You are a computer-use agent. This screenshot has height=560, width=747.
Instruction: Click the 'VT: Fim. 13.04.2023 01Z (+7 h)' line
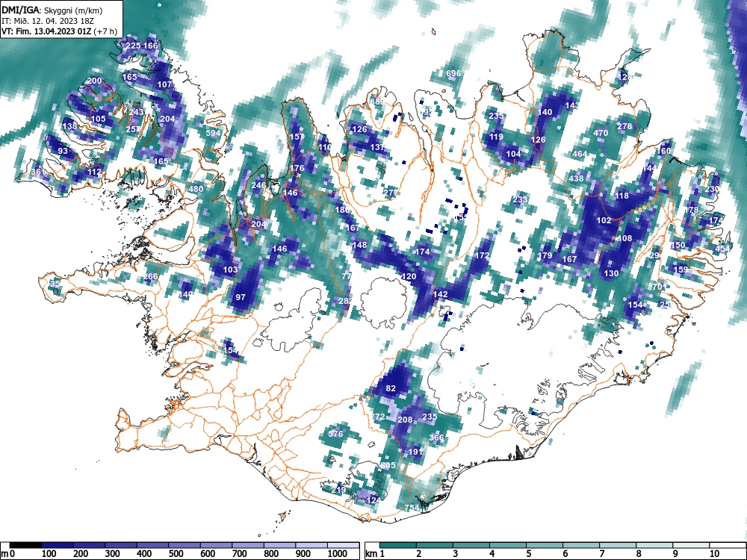[59, 31]
